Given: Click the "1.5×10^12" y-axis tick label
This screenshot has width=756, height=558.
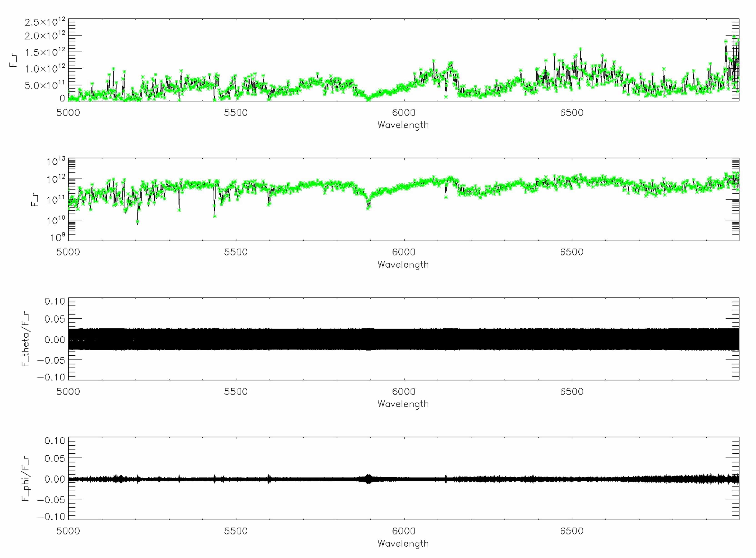Looking at the screenshot, I should (x=45, y=52).
